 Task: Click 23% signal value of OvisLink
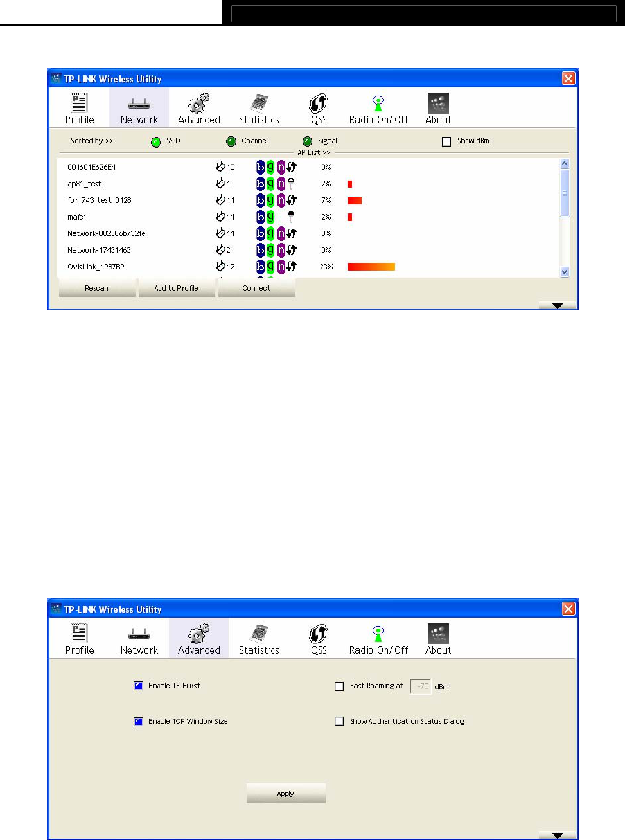coord(326,267)
